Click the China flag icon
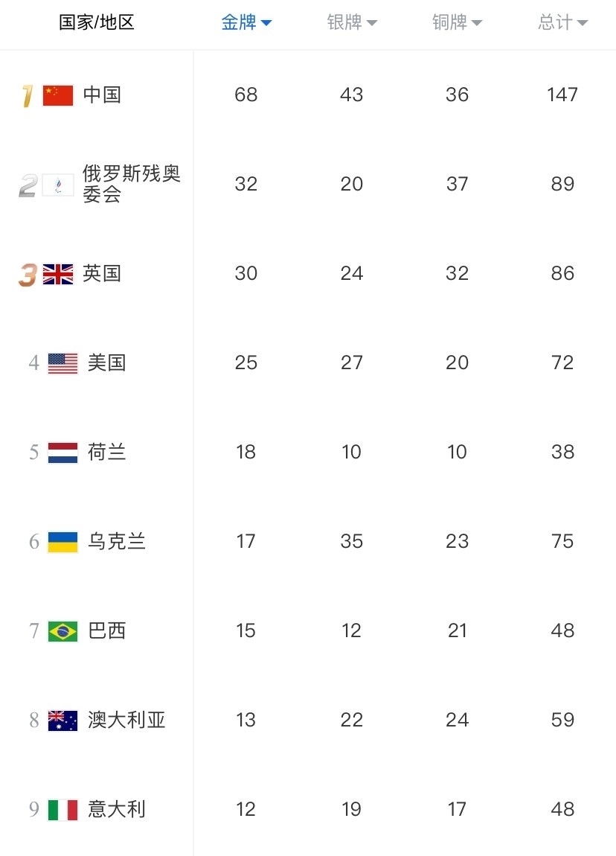The height and width of the screenshot is (856, 616). click(x=58, y=95)
